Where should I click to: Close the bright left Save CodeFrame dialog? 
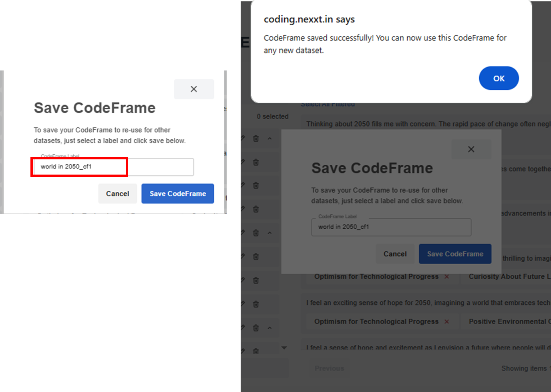tap(194, 89)
